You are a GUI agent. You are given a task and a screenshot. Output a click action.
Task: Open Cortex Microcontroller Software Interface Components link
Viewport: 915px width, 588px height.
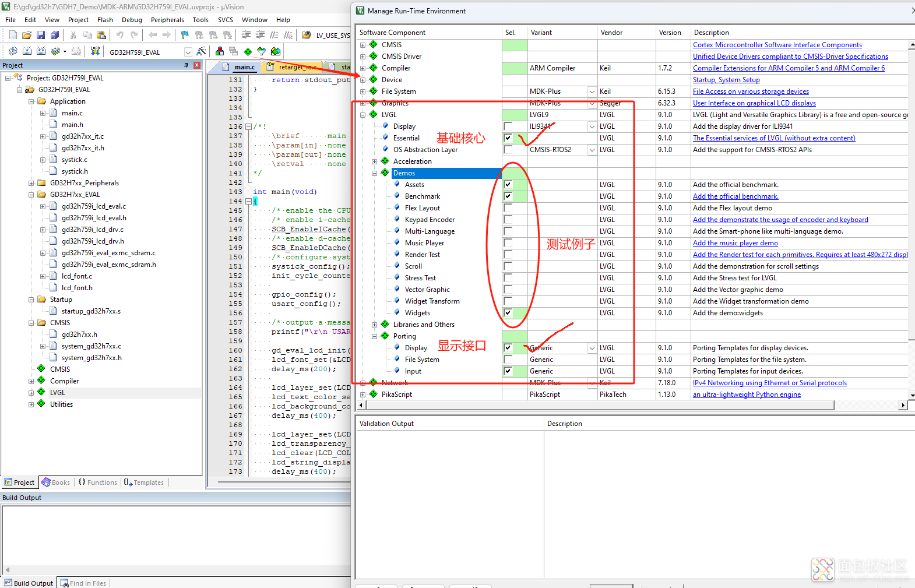[777, 45]
